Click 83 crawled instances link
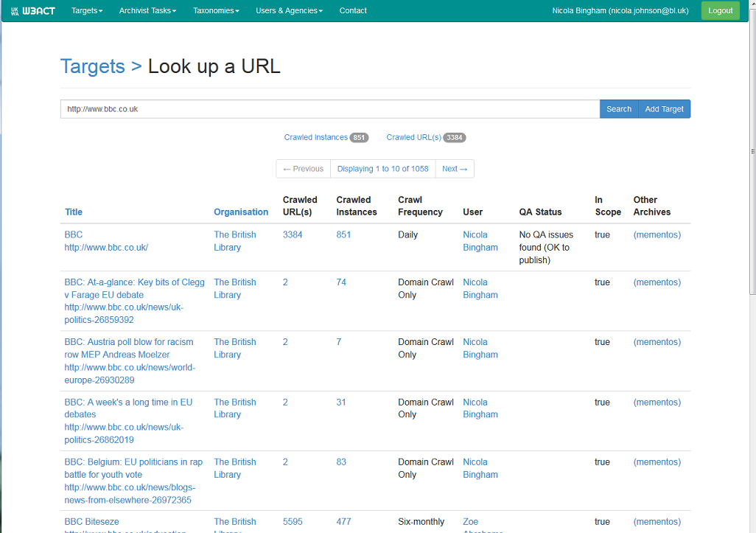 pos(341,462)
